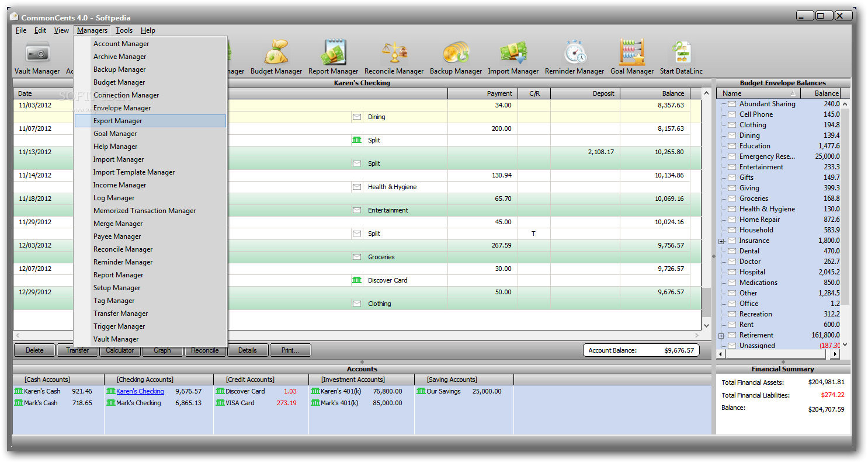
Task: Click the bank icon beside Karen's Cash
Action: coord(19,391)
